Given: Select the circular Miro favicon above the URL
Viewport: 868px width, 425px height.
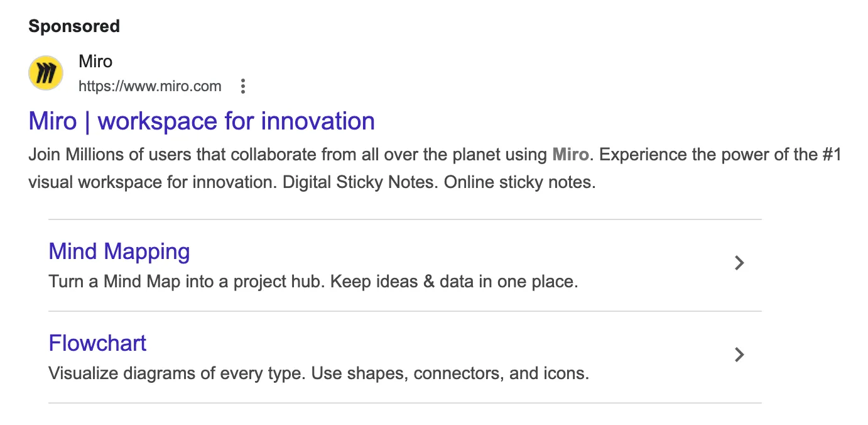Looking at the screenshot, I should click(45, 72).
